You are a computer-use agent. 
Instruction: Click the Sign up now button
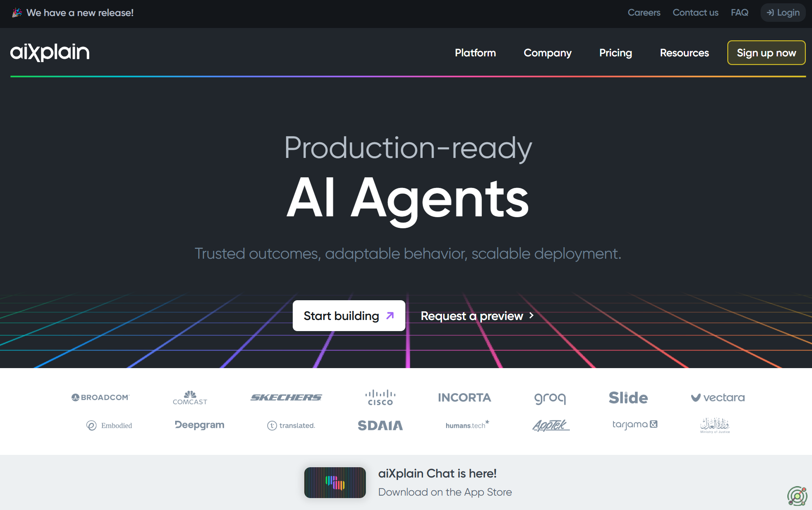click(x=766, y=53)
